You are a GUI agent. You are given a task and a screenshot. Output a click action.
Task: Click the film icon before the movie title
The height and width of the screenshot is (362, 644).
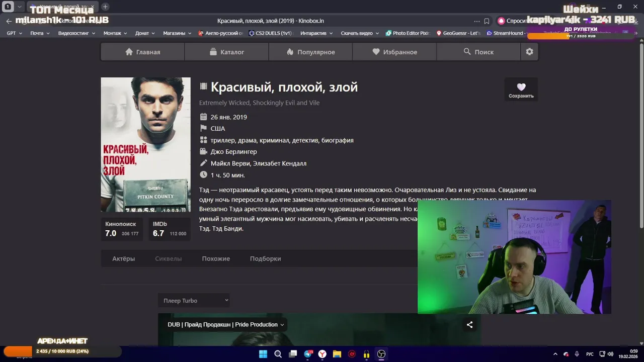click(x=203, y=86)
